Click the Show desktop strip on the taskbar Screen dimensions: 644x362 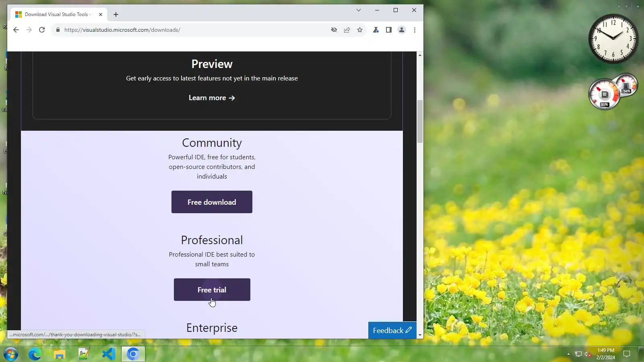(641, 354)
